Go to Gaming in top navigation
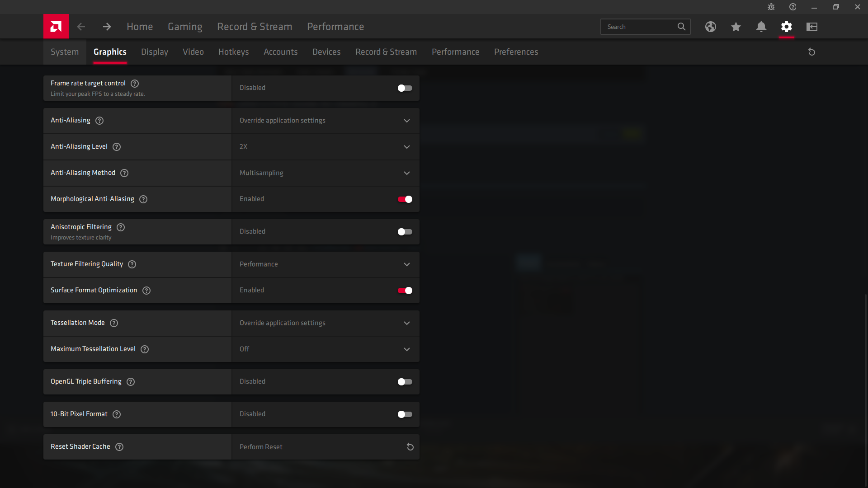The height and width of the screenshot is (488, 868). point(185,27)
